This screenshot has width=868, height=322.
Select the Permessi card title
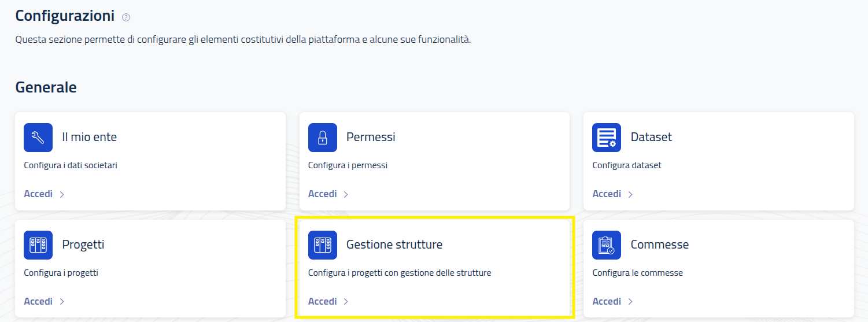tap(371, 137)
